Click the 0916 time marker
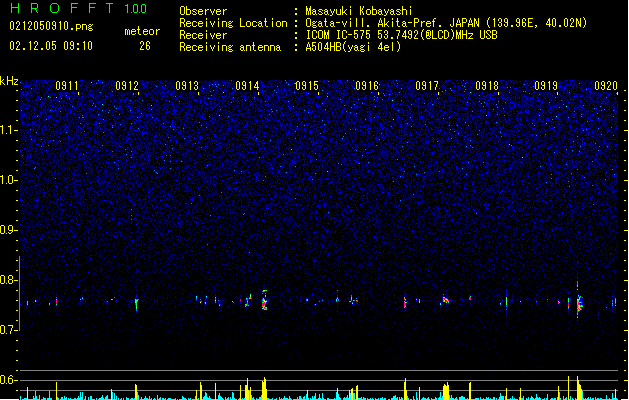Image resolution: width=629 pixels, height=400 pixels. pos(367,86)
